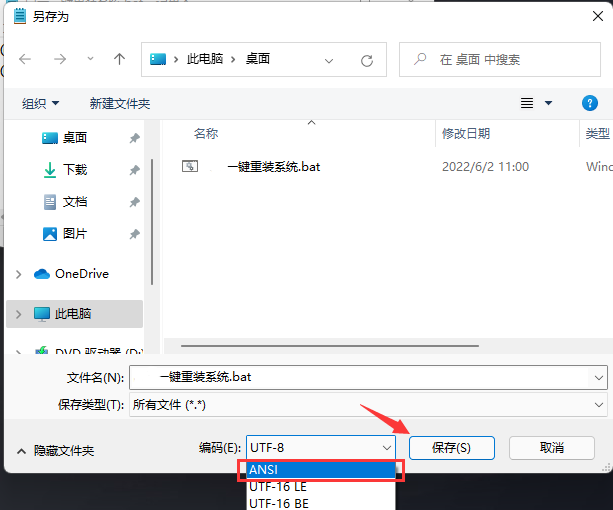Select OneDrive in the navigation pane
The image size is (613, 510).
click(x=82, y=274)
